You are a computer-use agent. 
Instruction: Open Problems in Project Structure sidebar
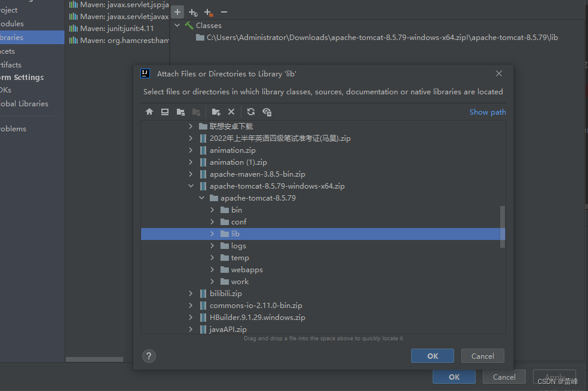32,129
